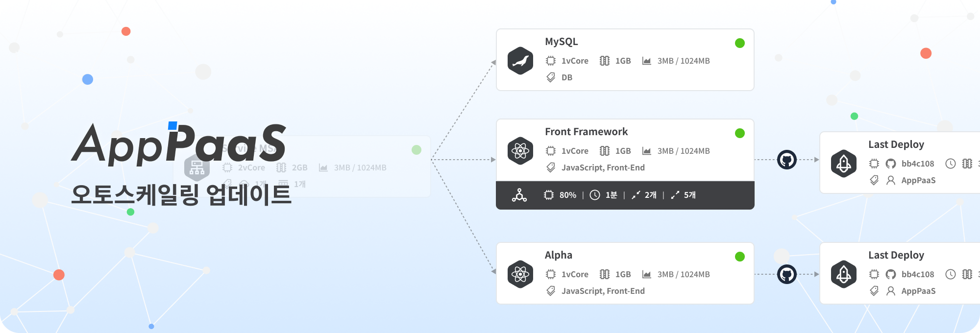Click the storage chart icon in Alpha card
Screen dimensions: 980x333
pos(647,274)
